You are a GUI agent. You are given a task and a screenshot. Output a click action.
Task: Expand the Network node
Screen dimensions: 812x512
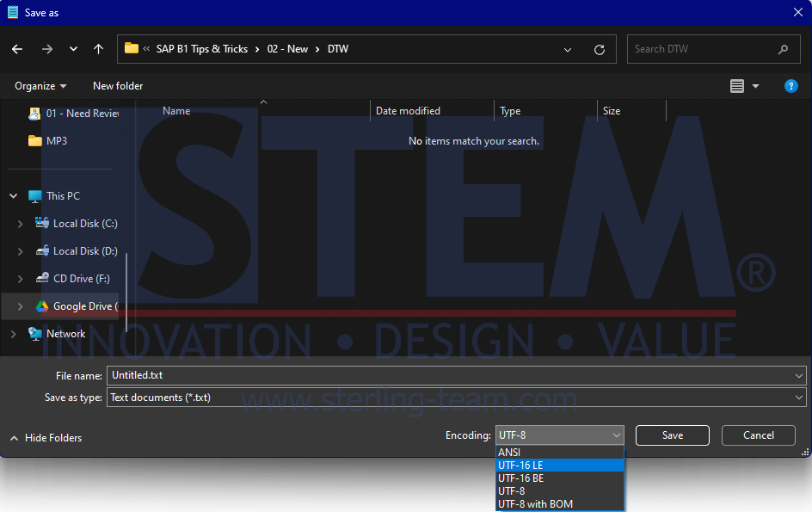pyautogui.click(x=14, y=334)
